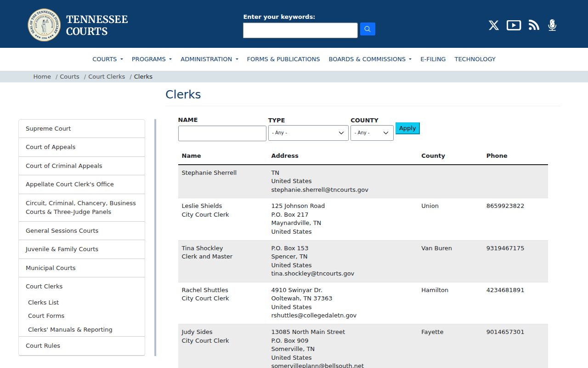Click the Union county cell
This screenshot has width=588, height=368.
point(430,206)
